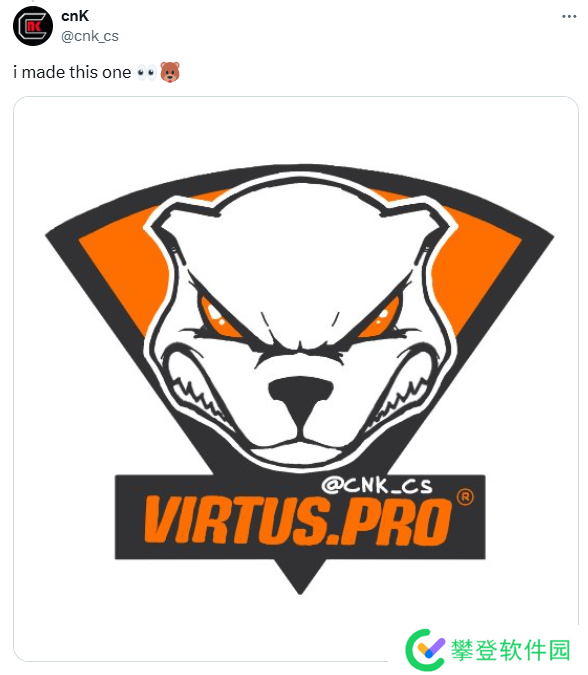Click the VIRTUS.PRO orange wordmark
Viewport: 588px width, 675px height.
click(297, 521)
